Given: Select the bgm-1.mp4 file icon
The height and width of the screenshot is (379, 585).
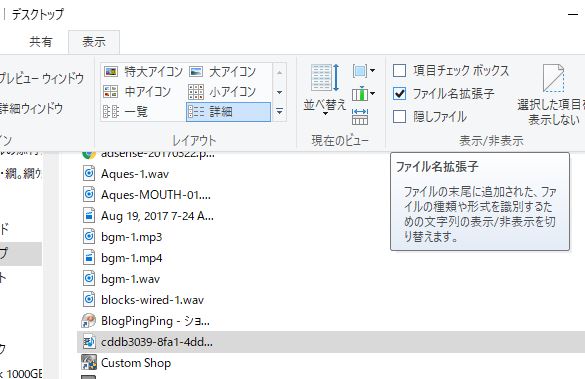Looking at the screenshot, I should 89,258.
